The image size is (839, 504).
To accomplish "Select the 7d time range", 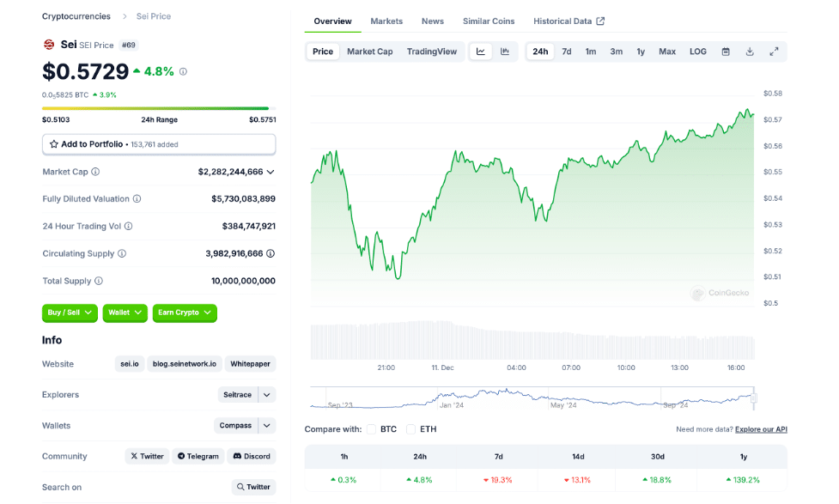I will 567,52.
